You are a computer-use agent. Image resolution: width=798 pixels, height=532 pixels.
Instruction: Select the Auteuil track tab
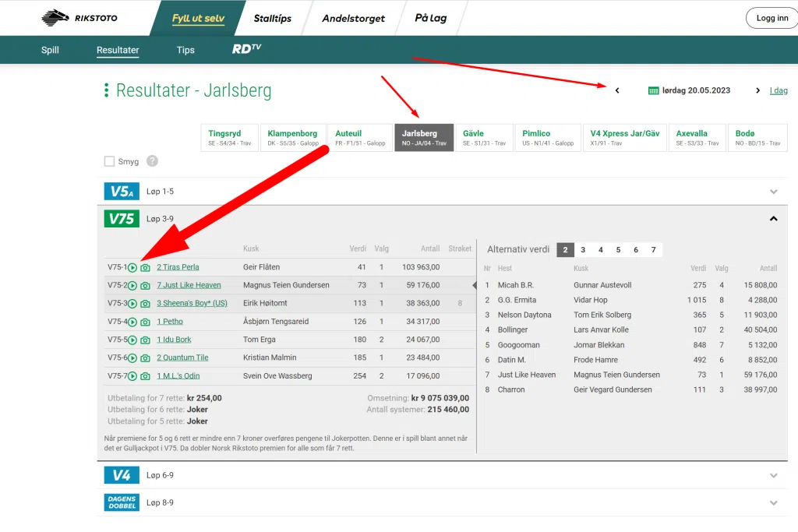coord(360,137)
